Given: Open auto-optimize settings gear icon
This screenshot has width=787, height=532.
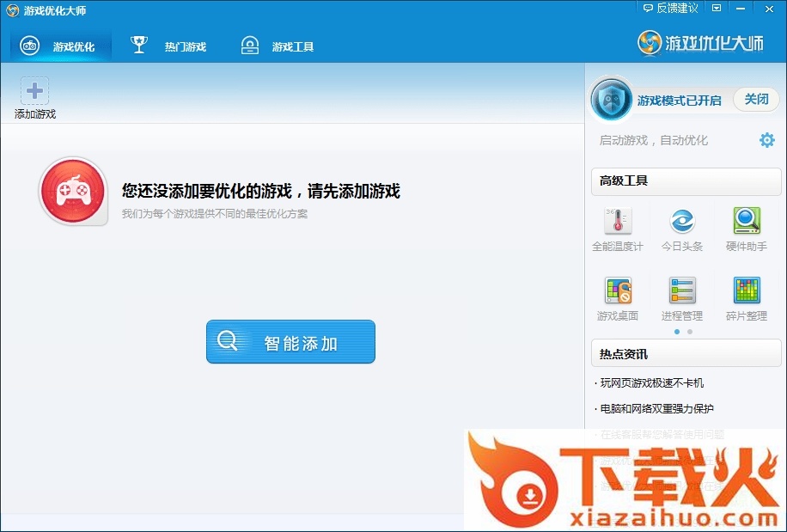Looking at the screenshot, I should click(767, 140).
